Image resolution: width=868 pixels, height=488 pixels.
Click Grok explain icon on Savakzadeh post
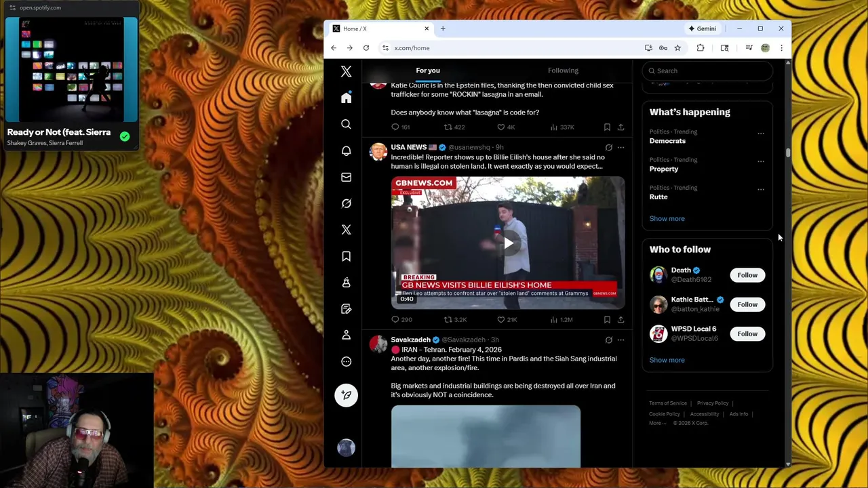[608, 340]
